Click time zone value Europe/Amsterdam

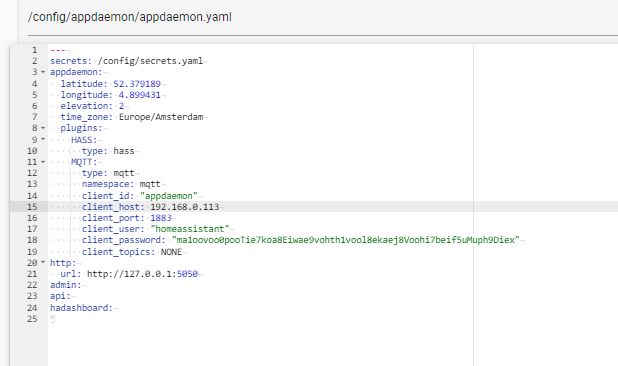click(x=161, y=117)
